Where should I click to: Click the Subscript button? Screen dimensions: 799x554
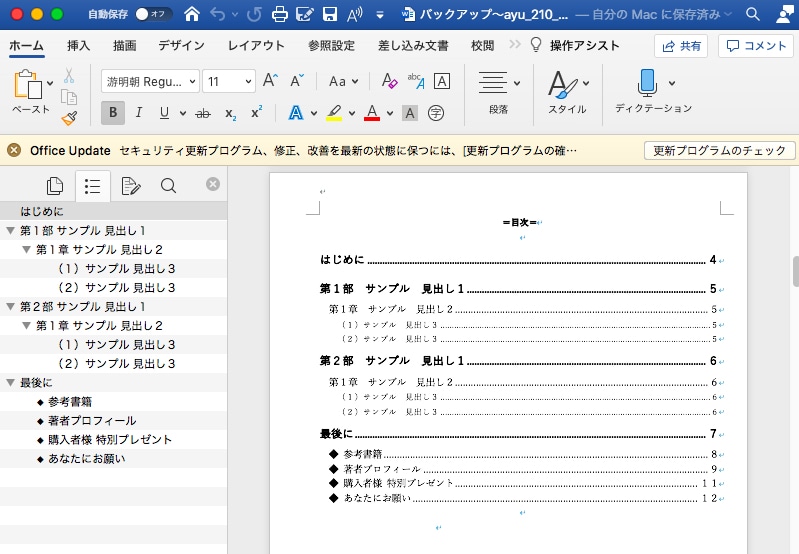(230, 113)
